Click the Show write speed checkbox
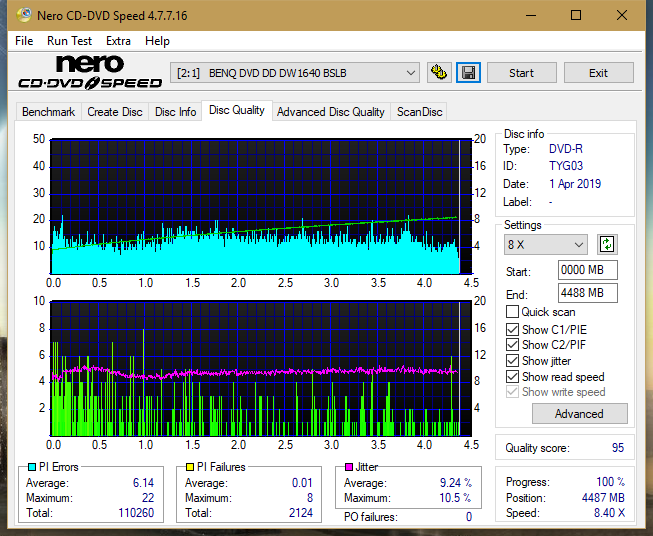The height and width of the screenshot is (536, 653). click(512, 392)
